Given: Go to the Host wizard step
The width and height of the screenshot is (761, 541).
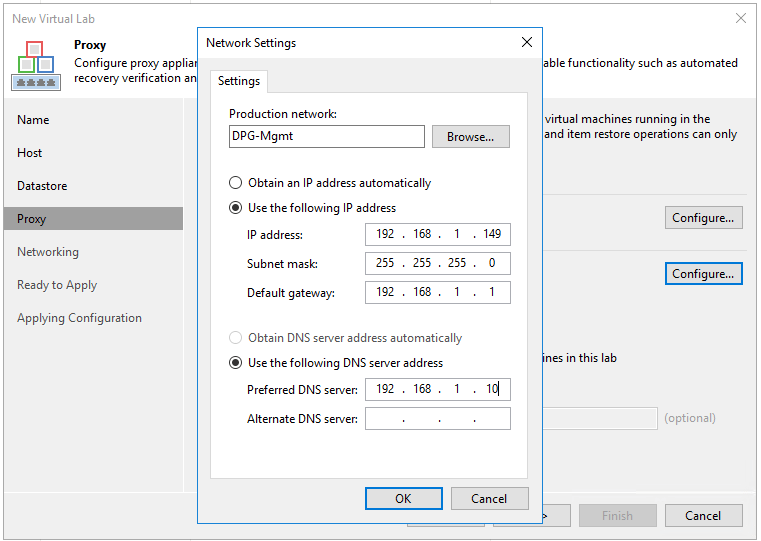Looking at the screenshot, I should click(x=30, y=153).
